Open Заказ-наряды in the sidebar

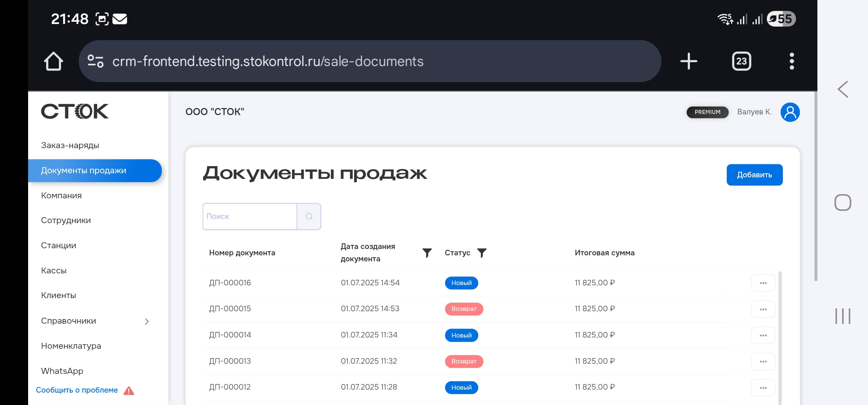[70, 145]
